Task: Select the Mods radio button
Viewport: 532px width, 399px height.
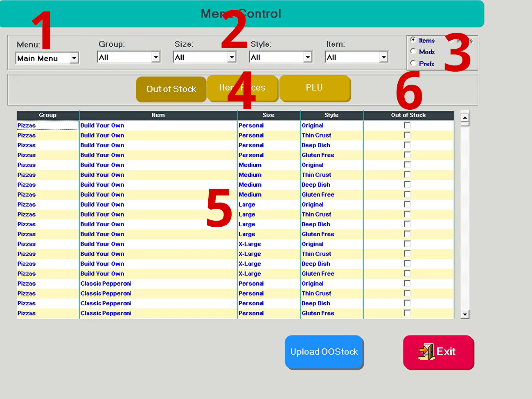Action: [413, 52]
